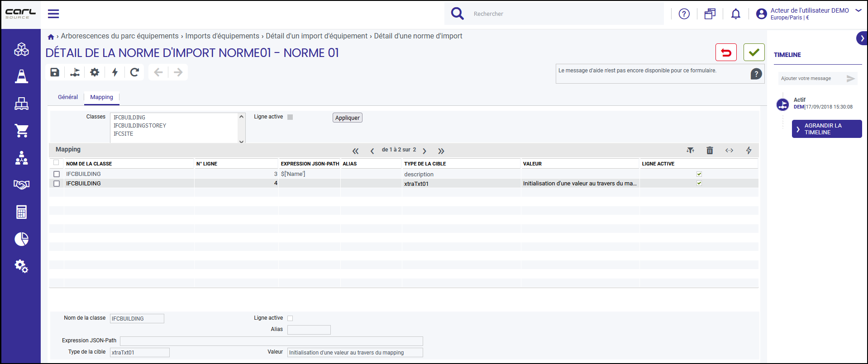868x364 pixels.
Task: Open the people hierarchy module in sidebar
Action: pos(21,158)
